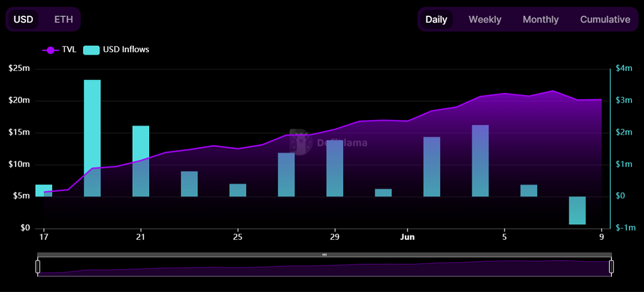Toggle the TVL legend line marker

pos(50,50)
